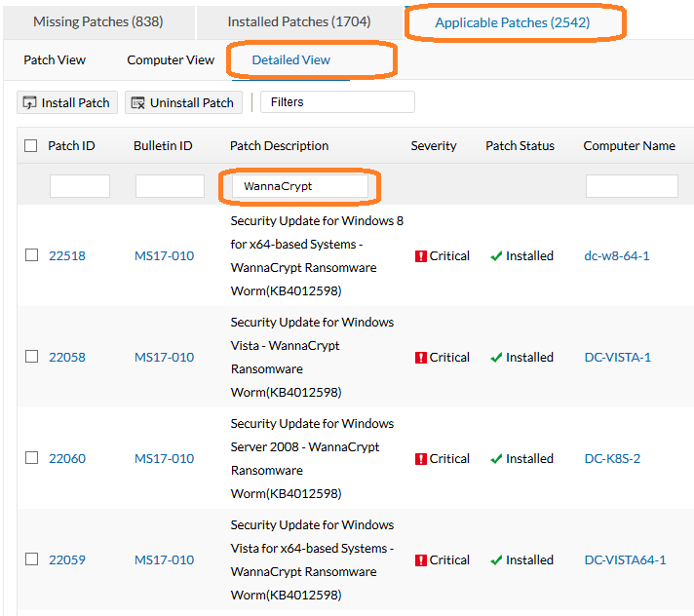
Task: Open the Filters dropdown box
Action: coord(337,102)
